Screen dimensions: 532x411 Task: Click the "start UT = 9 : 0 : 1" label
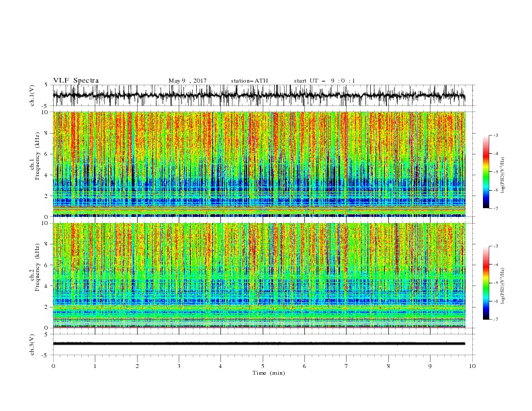pyautogui.click(x=324, y=81)
